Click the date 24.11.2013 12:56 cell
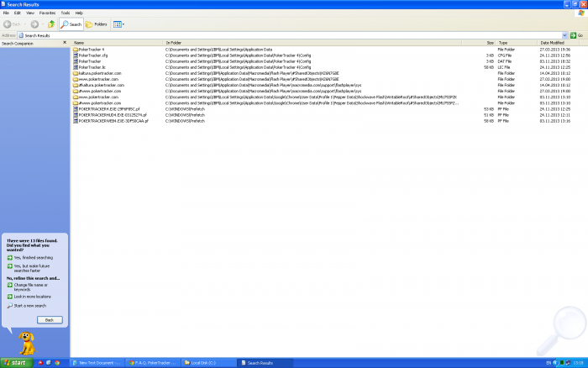This screenshot has height=368, width=588. pos(555,55)
